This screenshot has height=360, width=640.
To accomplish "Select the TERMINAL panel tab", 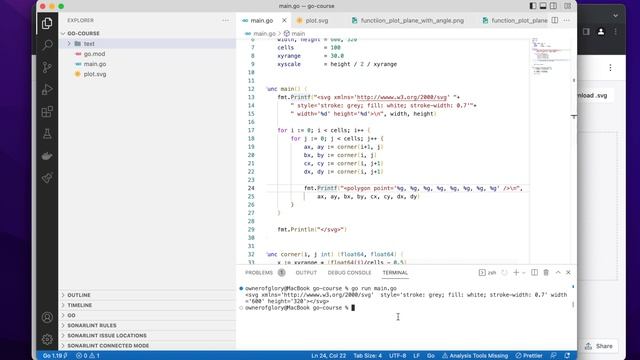I will click(395, 273).
